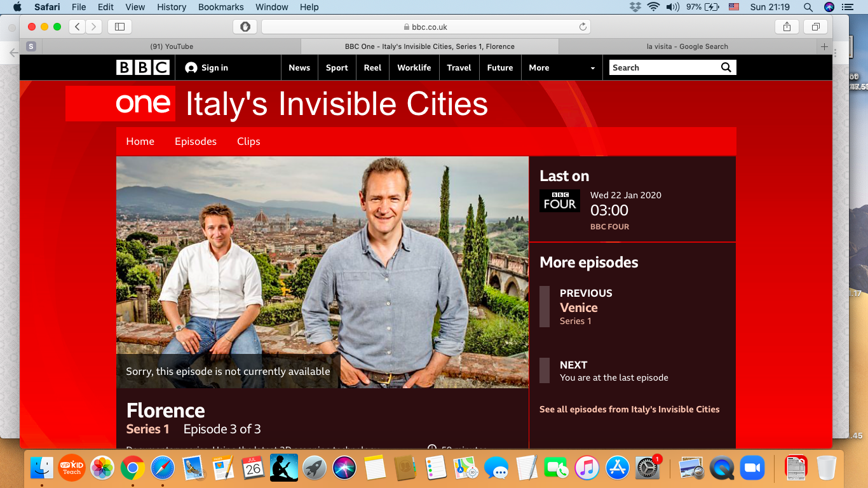Click the BBC search magnifying glass icon
868x488 pixels.
[x=726, y=67]
